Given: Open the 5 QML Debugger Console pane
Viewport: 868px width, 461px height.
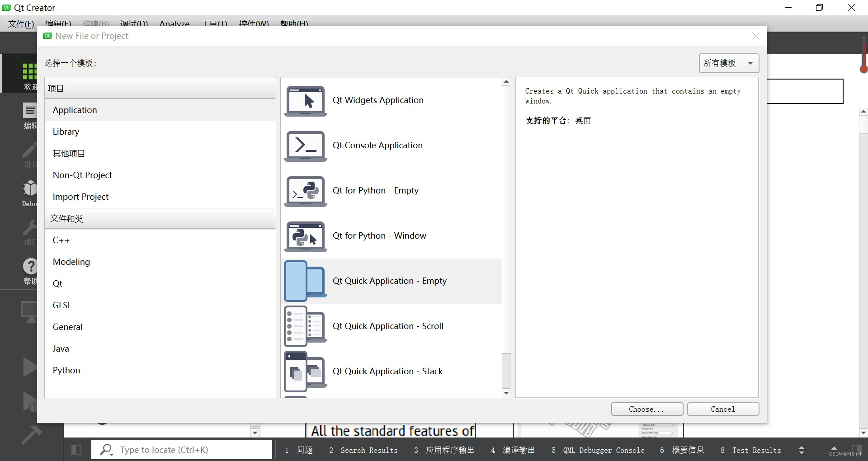Looking at the screenshot, I should tap(598, 450).
